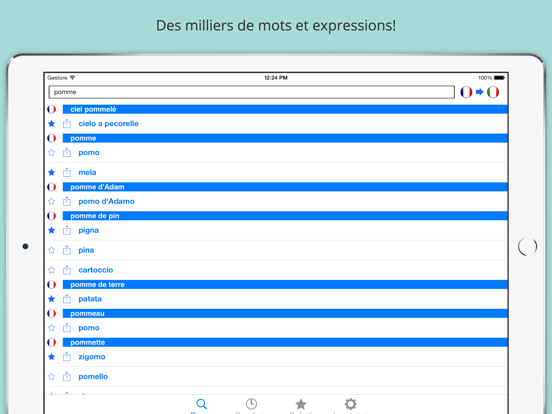Open the favorites star tab

[x=301, y=404]
